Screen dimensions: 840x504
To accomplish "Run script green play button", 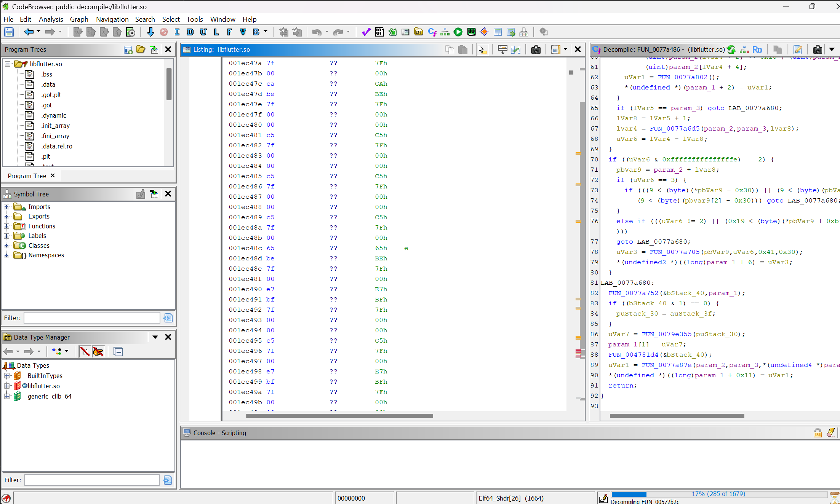I will [458, 32].
